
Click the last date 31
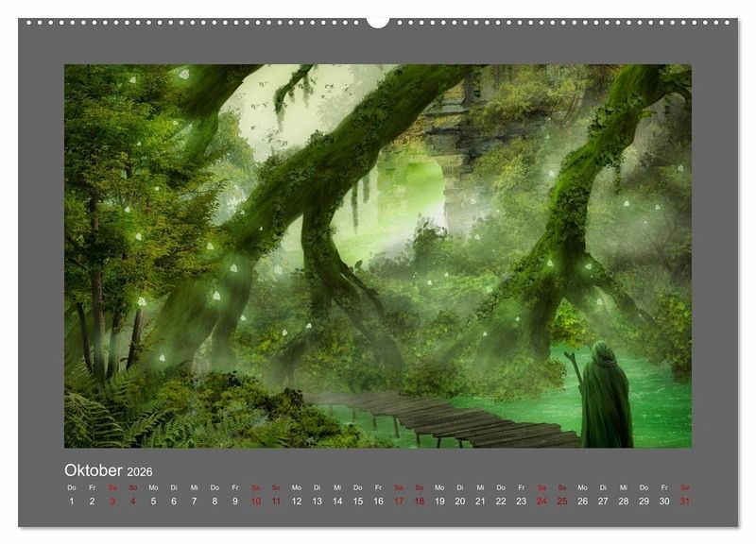tap(685, 502)
